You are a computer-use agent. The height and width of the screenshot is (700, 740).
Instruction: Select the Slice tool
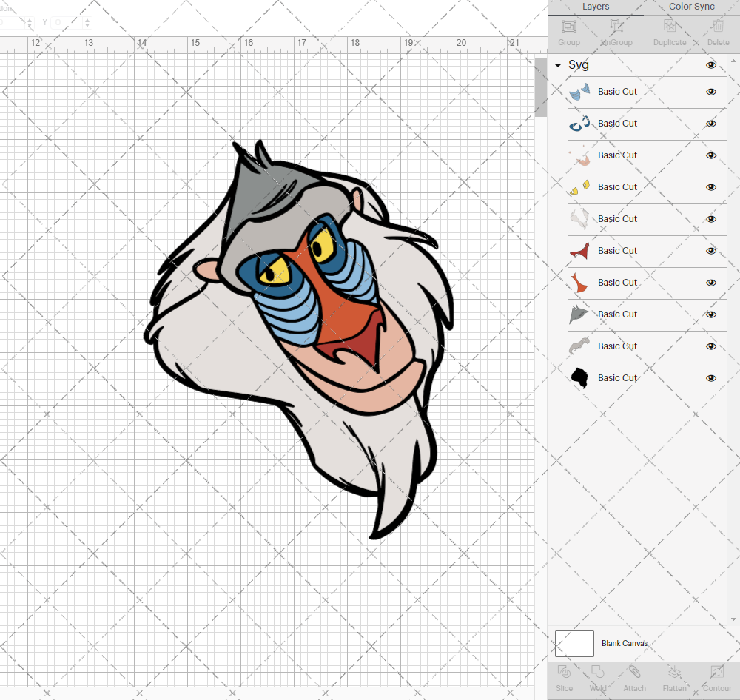tap(564, 672)
